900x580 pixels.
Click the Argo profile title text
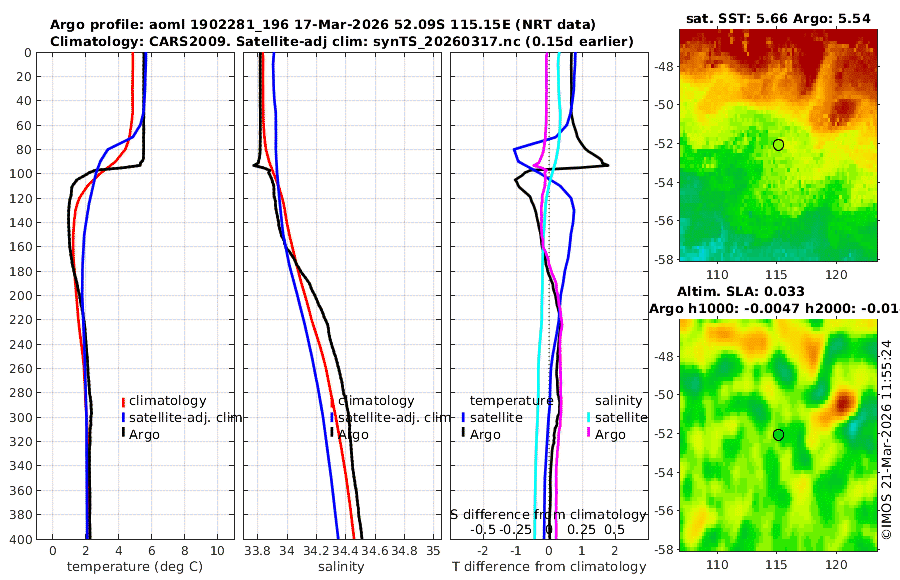pos(323,25)
